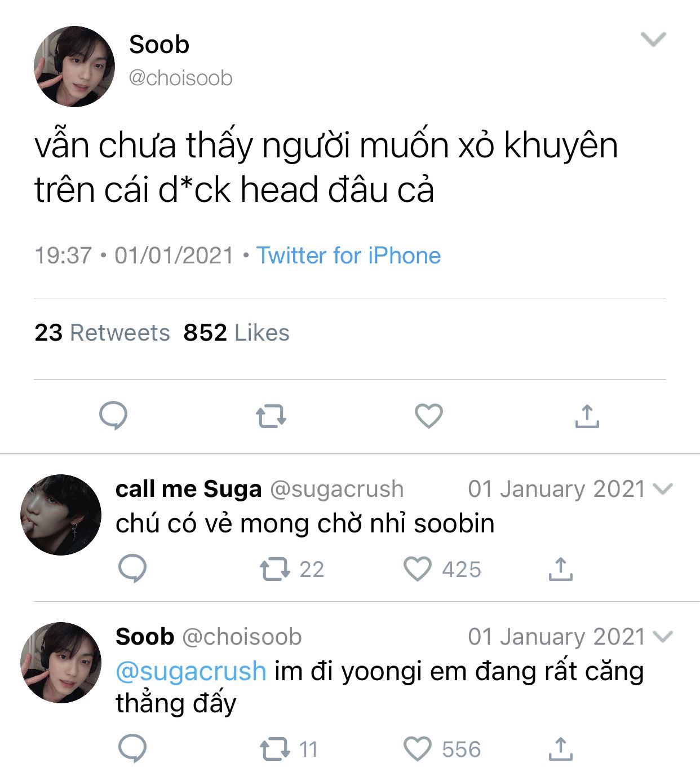The height and width of the screenshot is (780, 700).
Task: Open call me Suga's profile picture
Action: tap(61, 514)
